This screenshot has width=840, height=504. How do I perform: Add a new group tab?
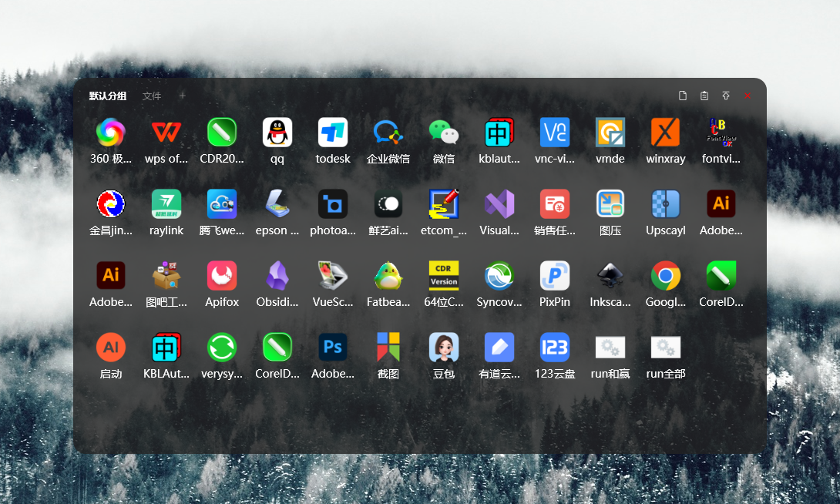pyautogui.click(x=182, y=96)
